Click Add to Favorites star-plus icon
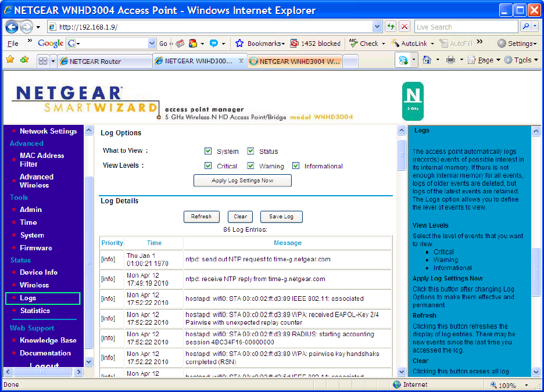 24,60
